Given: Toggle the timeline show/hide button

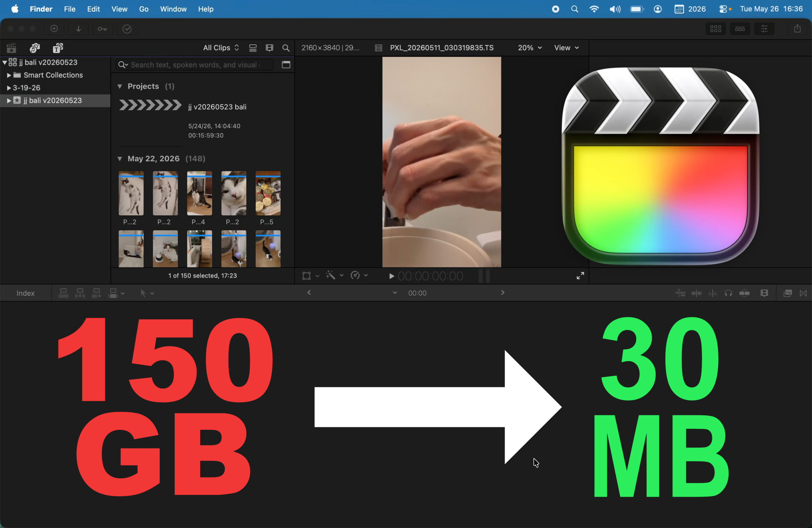Looking at the screenshot, I should click(740, 29).
